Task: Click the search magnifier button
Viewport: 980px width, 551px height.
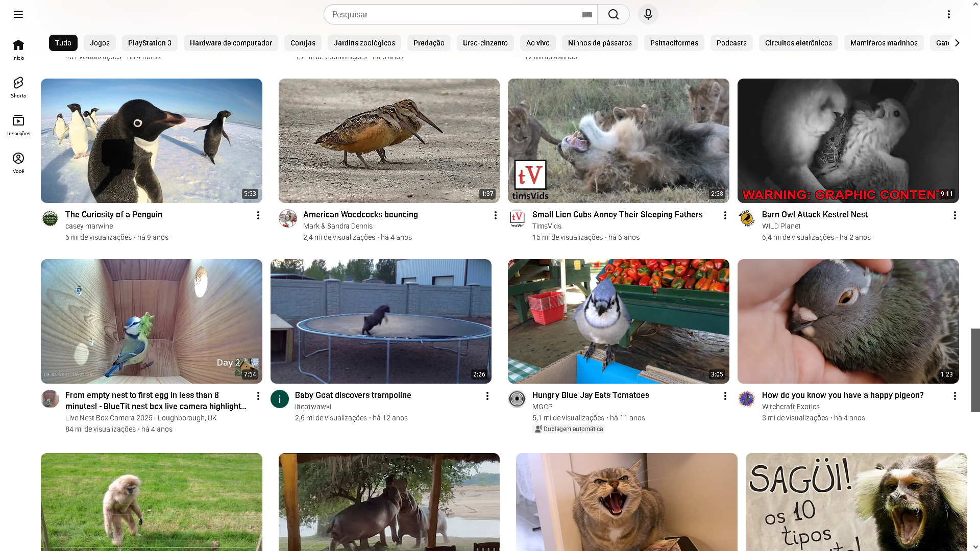Action: pos(614,14)
